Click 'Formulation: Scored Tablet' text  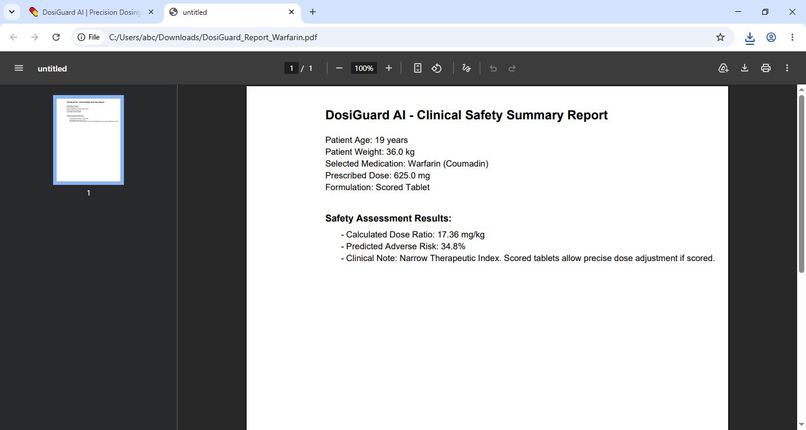click(377, 187)
